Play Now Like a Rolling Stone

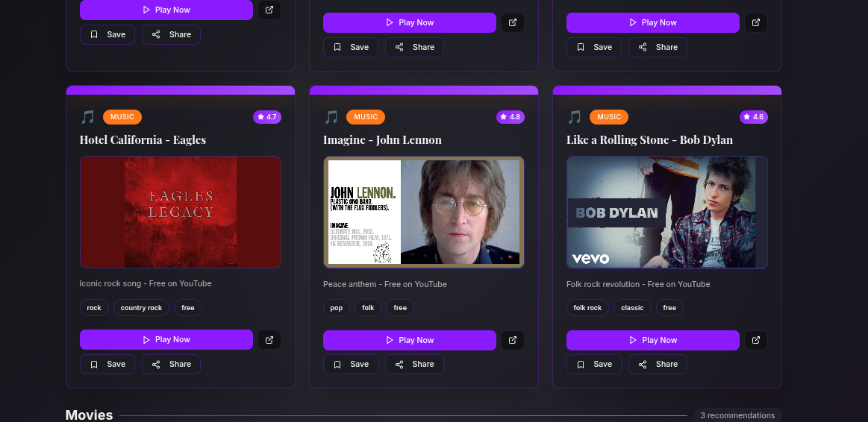652,340
